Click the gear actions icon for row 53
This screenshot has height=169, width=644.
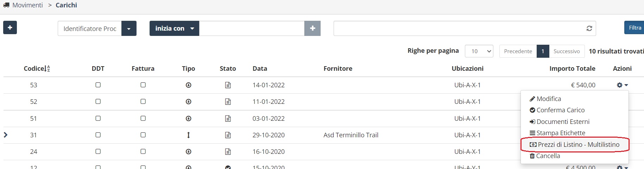622,85
